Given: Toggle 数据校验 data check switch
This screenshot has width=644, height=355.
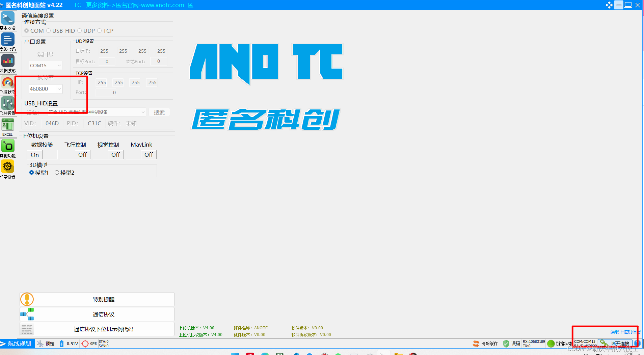Looking at the screenshot, I should point(42,155).
